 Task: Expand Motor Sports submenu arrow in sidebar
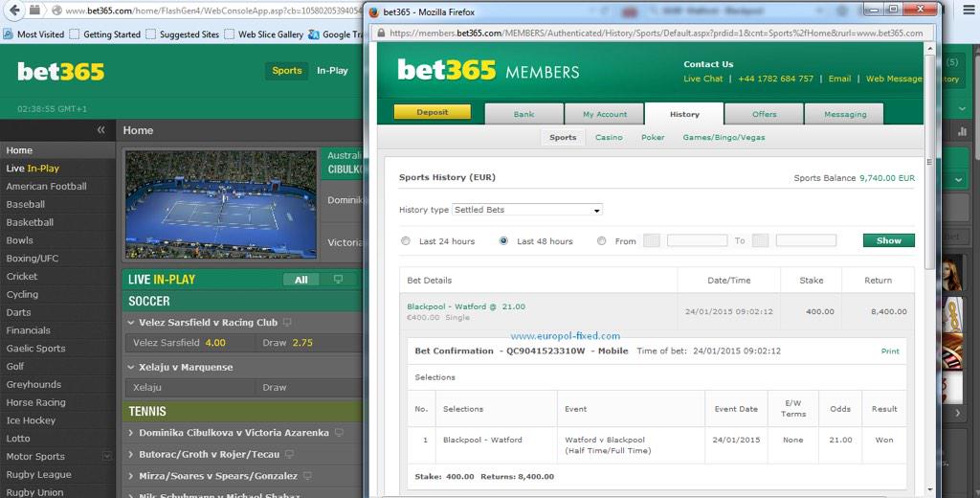(x=107, y=457)
